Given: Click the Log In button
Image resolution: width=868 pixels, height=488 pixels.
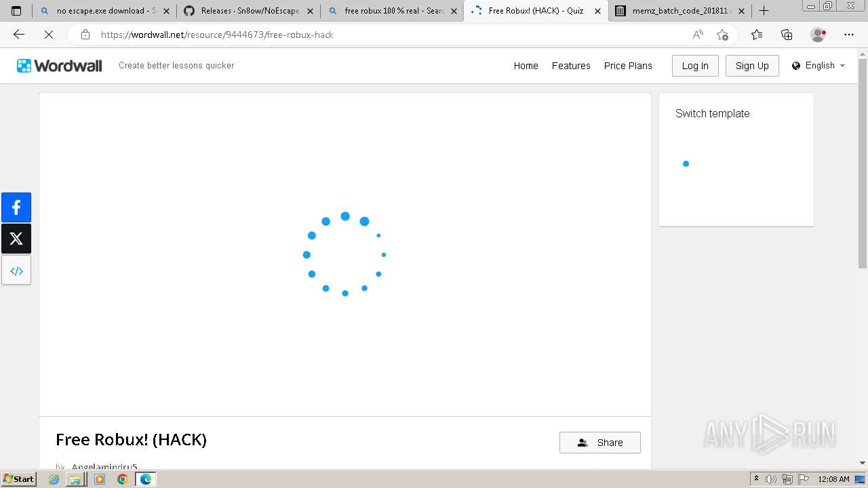Looking at the screenshot, I should tap(695, 66).
